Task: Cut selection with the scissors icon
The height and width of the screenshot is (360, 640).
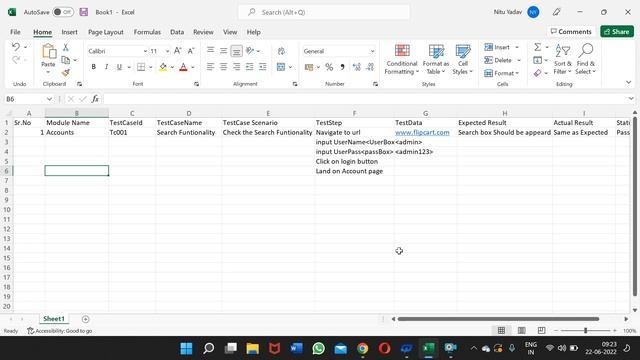Action: 65,48
